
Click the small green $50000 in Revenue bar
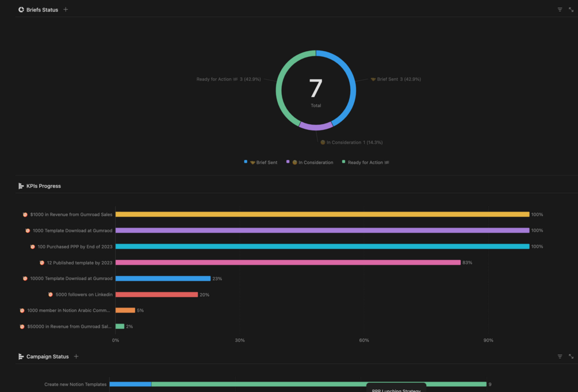120,326
